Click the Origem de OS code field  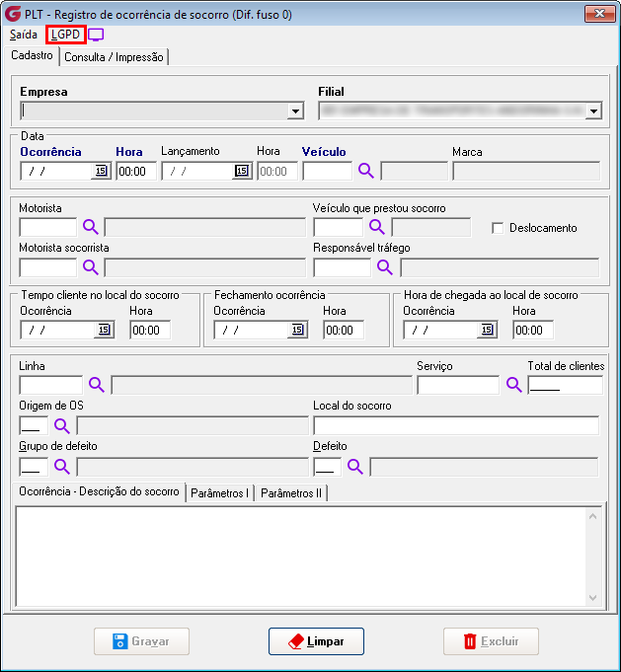tap(34, 425)
